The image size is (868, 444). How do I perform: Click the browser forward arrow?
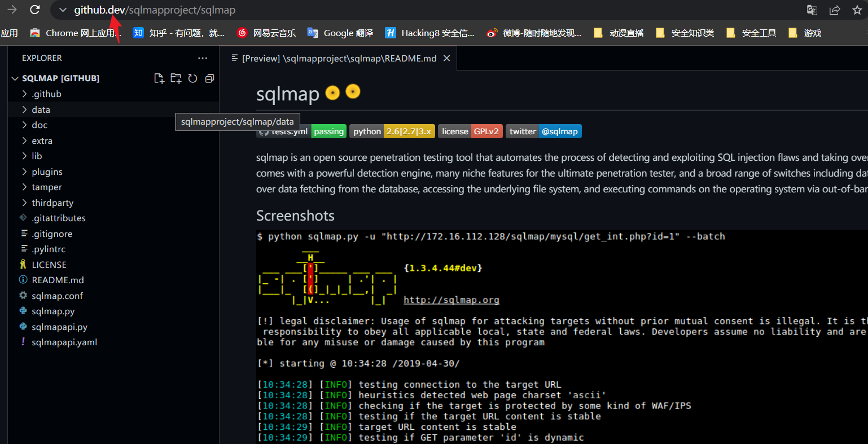[x=12, y=10]
